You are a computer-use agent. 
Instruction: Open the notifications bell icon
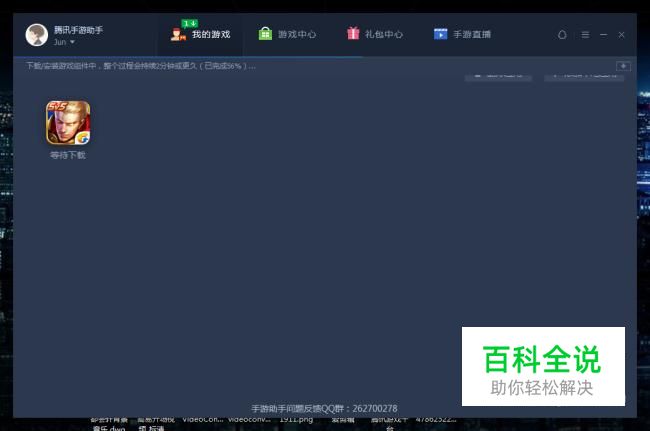(x=562, y=35)
